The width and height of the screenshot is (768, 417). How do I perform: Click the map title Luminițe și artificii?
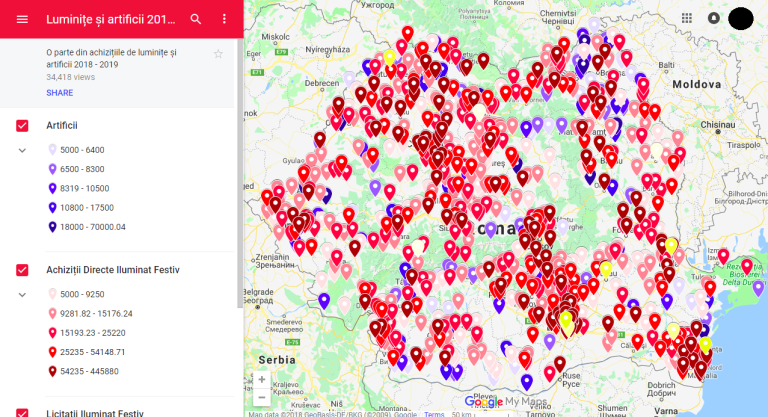click(111, 20)
